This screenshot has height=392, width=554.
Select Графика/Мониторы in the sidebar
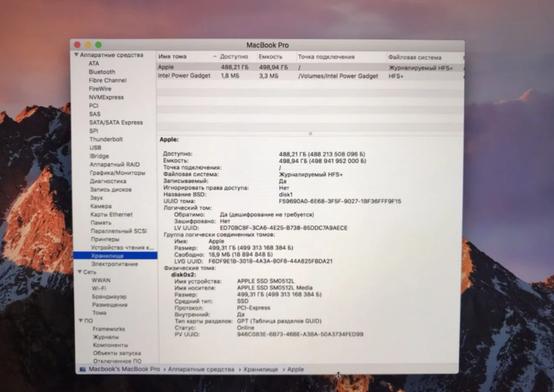point(117,172)
